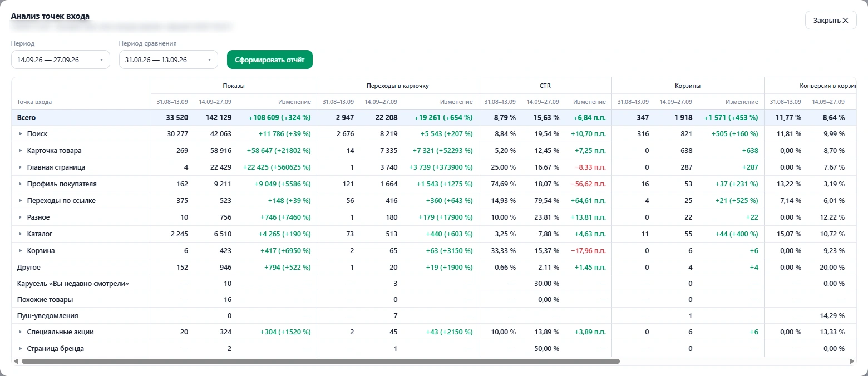This screenshot has width=868, height=376.
Task: Click the Корзины column group header
Action: point(688,86)
